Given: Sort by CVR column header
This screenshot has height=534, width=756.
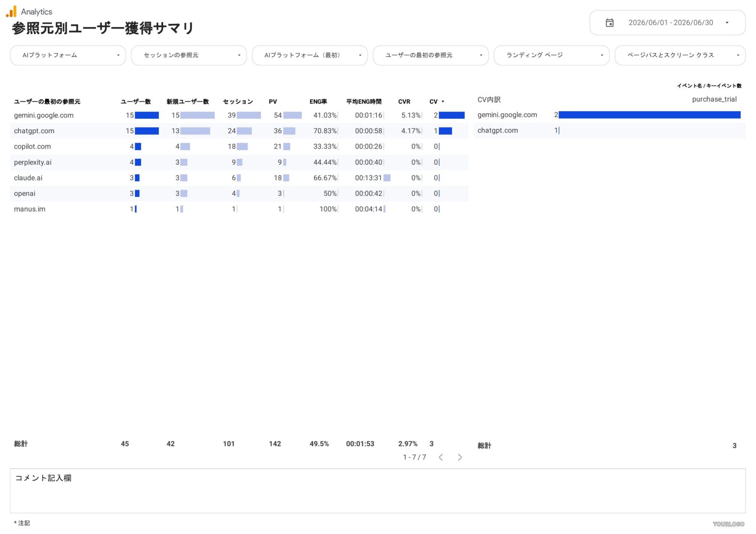Looking at the screenshot, I should [404, 102].
